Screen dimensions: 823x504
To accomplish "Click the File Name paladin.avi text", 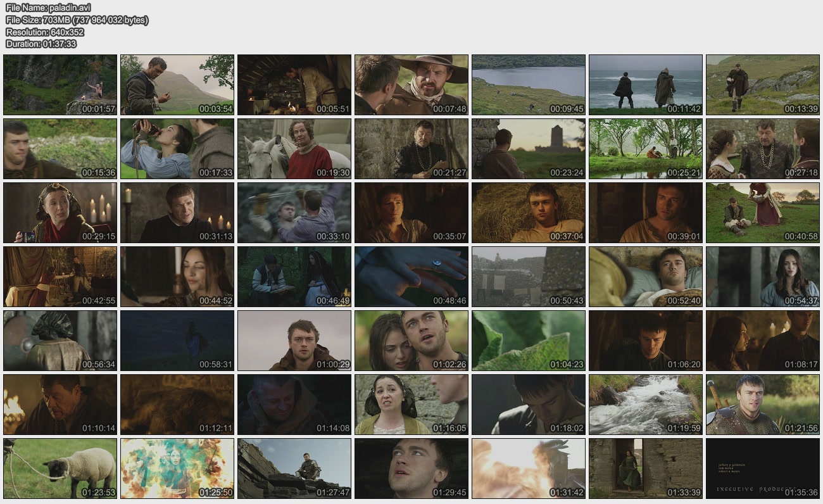I will (44, 8).
